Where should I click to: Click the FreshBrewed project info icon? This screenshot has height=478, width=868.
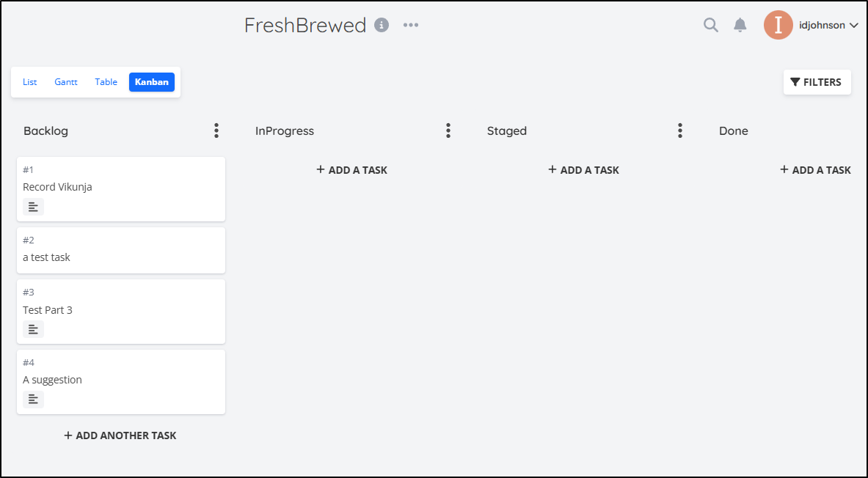point(382,25)
